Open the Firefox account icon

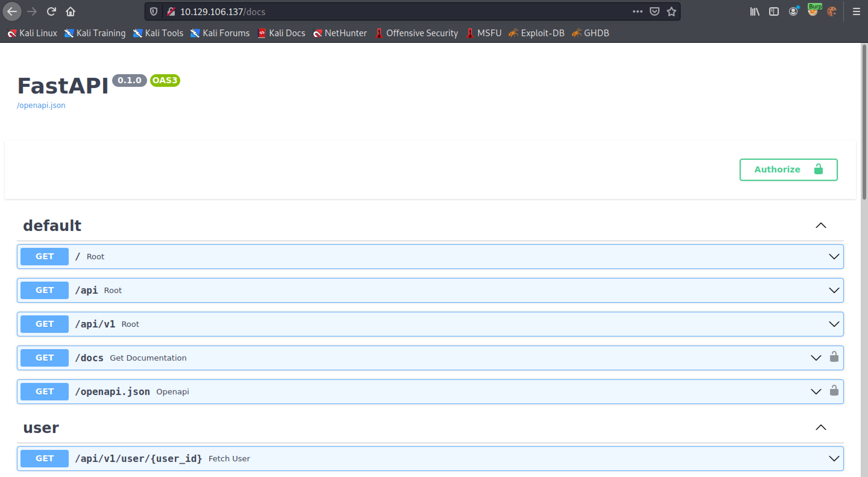click(x=794, y=12)
